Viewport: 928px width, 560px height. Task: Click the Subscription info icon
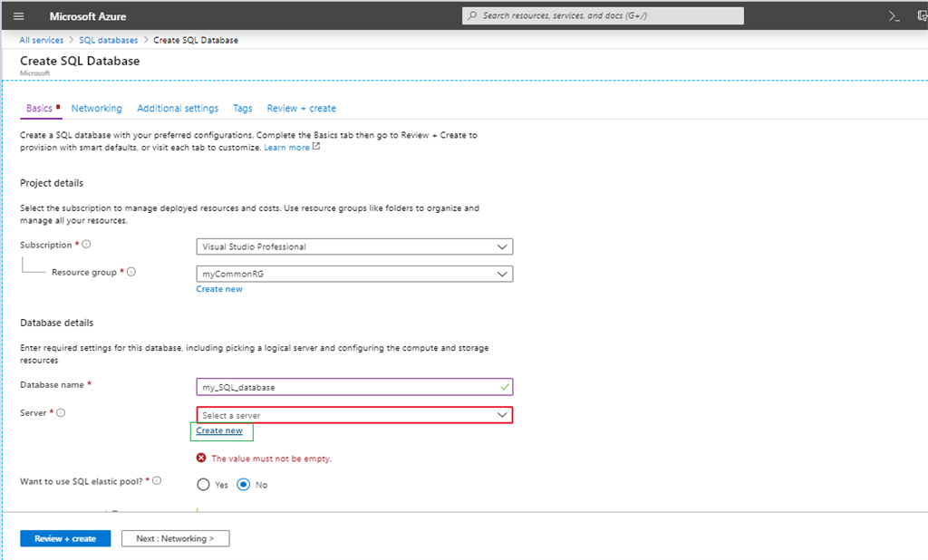(x=87, y=245)
